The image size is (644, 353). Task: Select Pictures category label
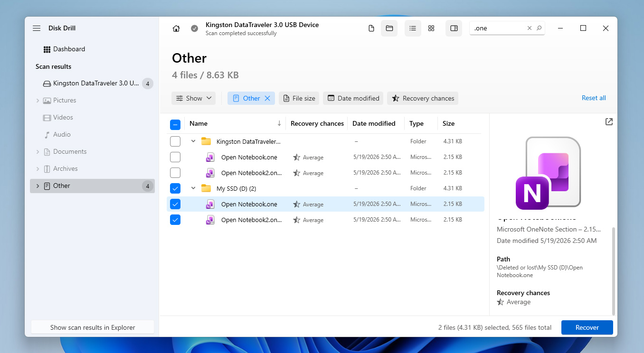(65, 101)
